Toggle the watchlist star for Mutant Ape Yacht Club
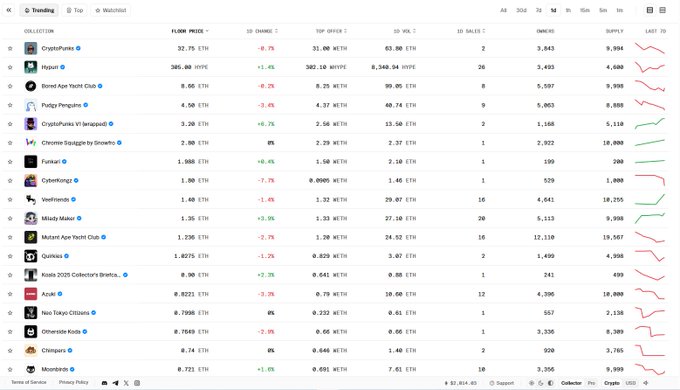680x390 pixels. coord(10,237)
